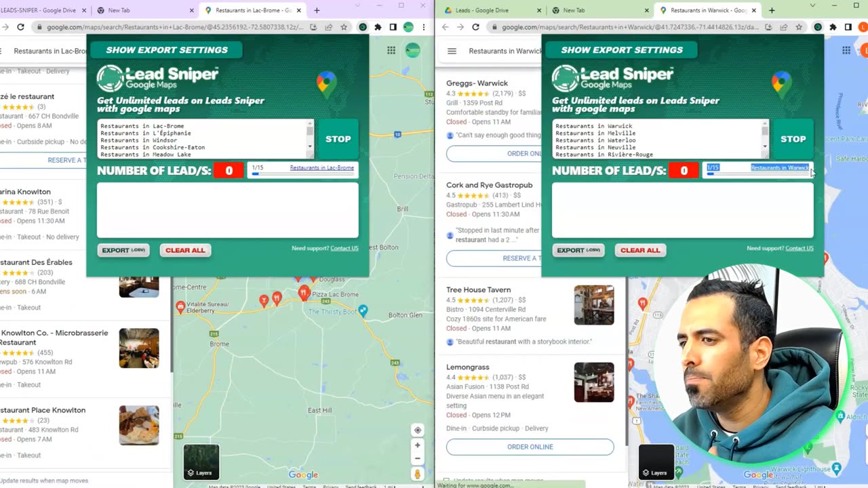Switch to New Tab in right window
868x488 pixels.
coord(599,10)
